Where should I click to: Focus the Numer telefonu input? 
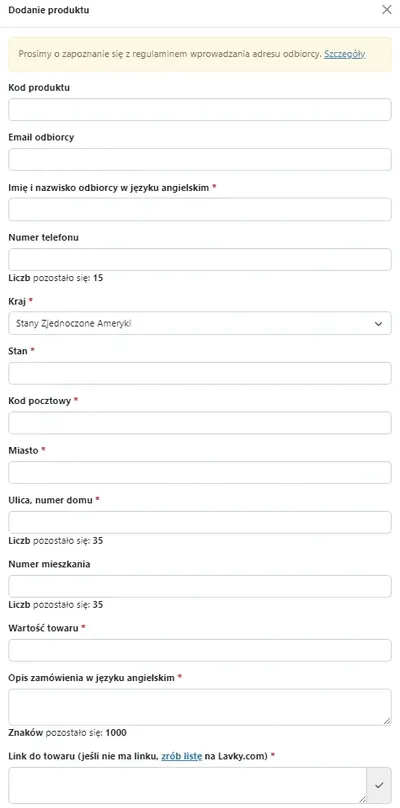[200, 260]
